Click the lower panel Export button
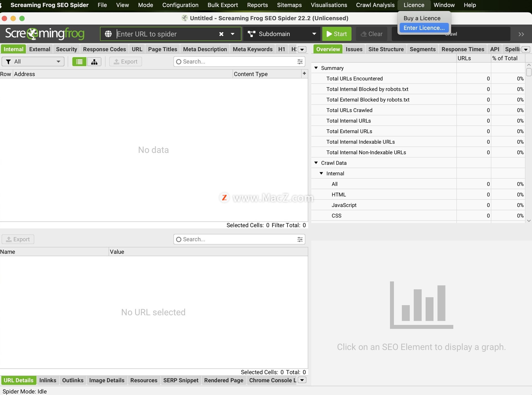This screenshot has width=532, height=395. (x=18, y=239)
